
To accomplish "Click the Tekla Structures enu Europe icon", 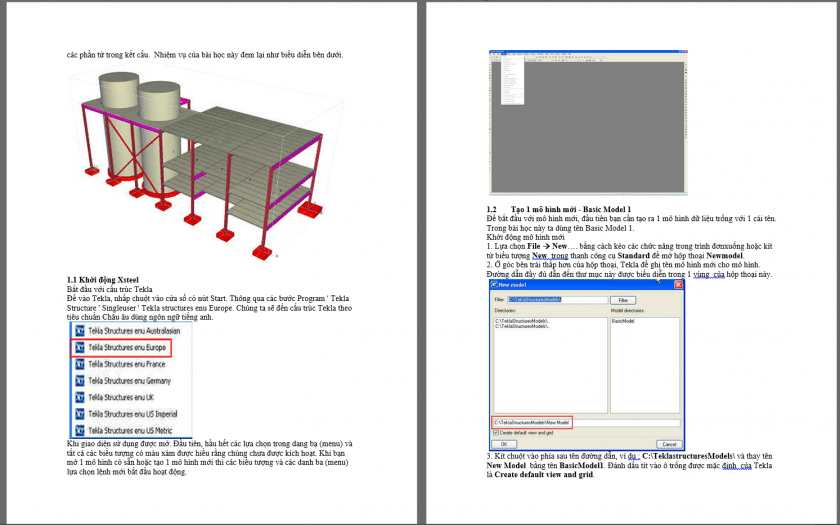I will coord(80,347).
